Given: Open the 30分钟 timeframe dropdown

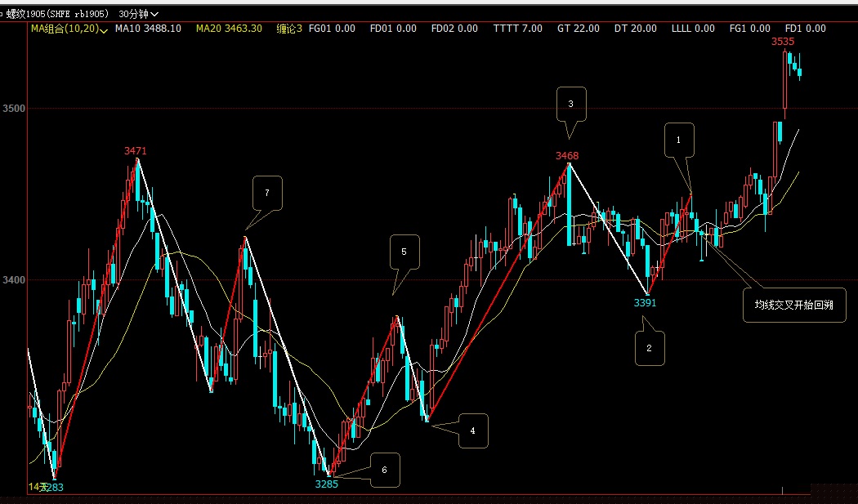Looking at the screenshot, I should (138, 14).
